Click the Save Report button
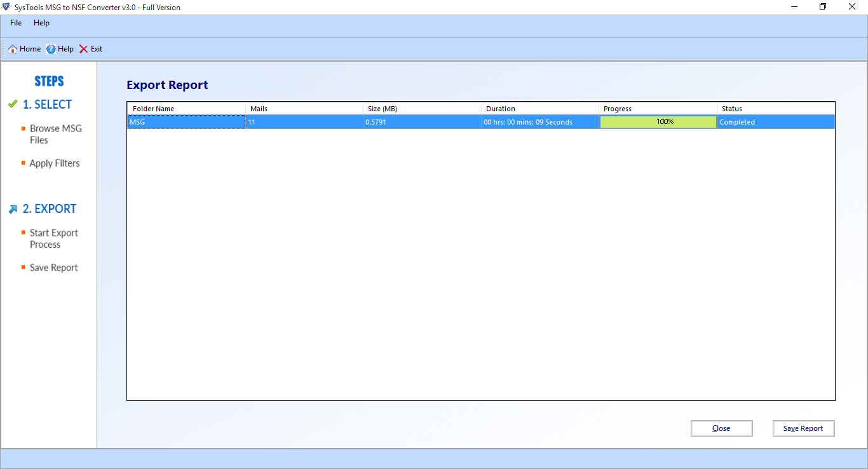 pyautogui.click(x=803, y=428)
